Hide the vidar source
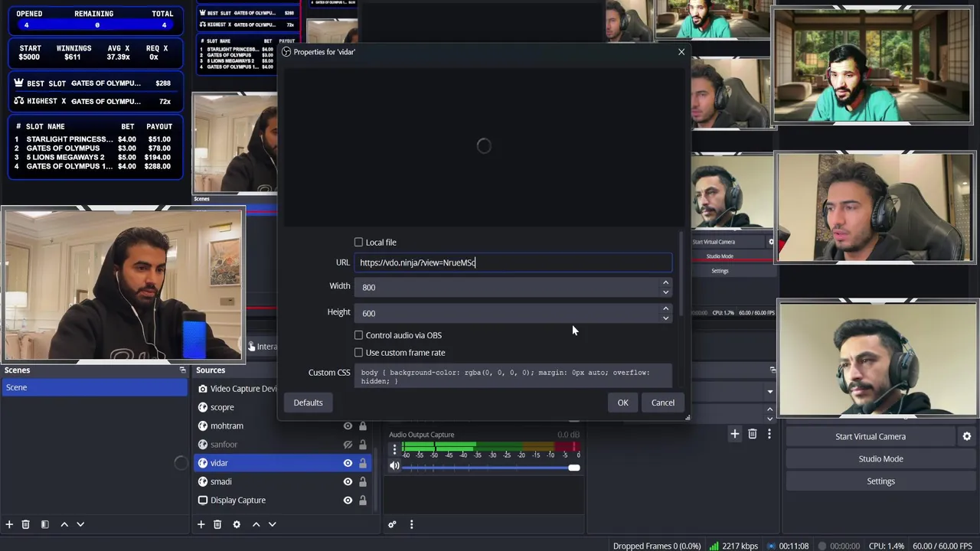The height and width of the screenshot is (551, 980). 348,463
